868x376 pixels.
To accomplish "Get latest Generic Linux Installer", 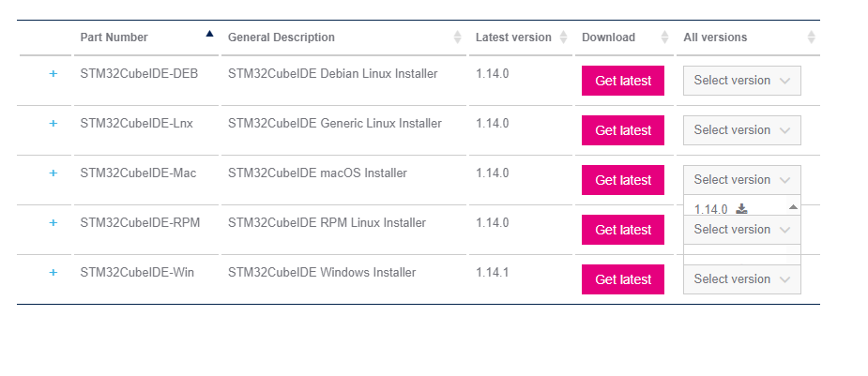I will 623,130.
